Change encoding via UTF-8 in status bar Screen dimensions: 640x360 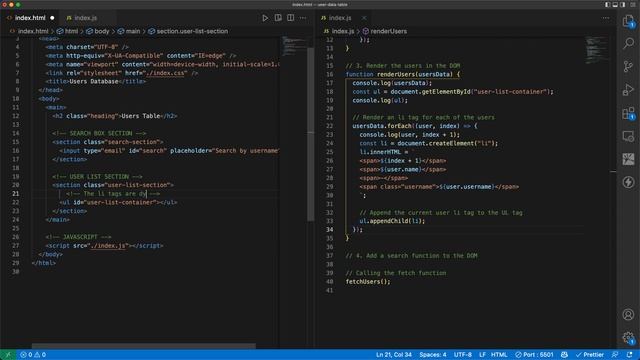pyautogui.click(x=462, y=355)
